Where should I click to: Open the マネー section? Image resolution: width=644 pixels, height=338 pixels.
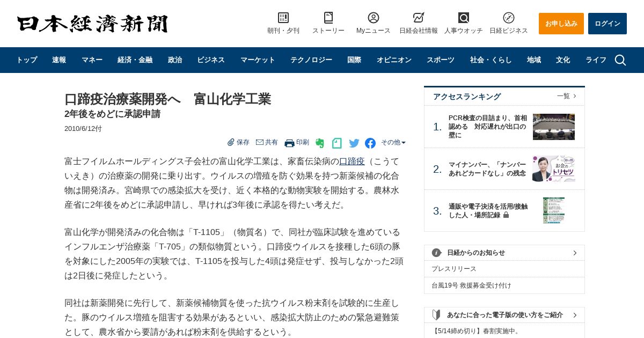pos(92,60)
